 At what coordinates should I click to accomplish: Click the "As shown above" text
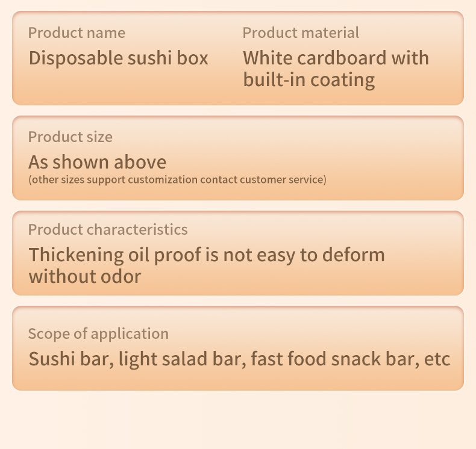click(97, 162)
